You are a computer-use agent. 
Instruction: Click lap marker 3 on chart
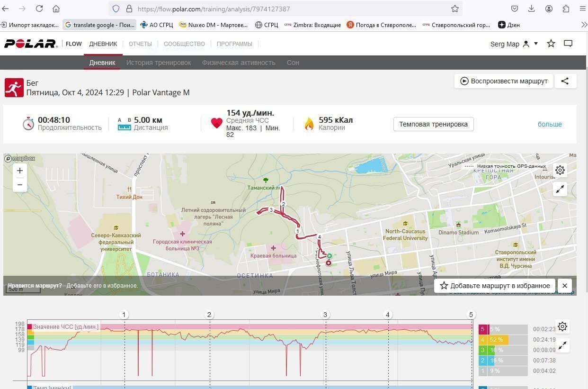click(325, 315)
